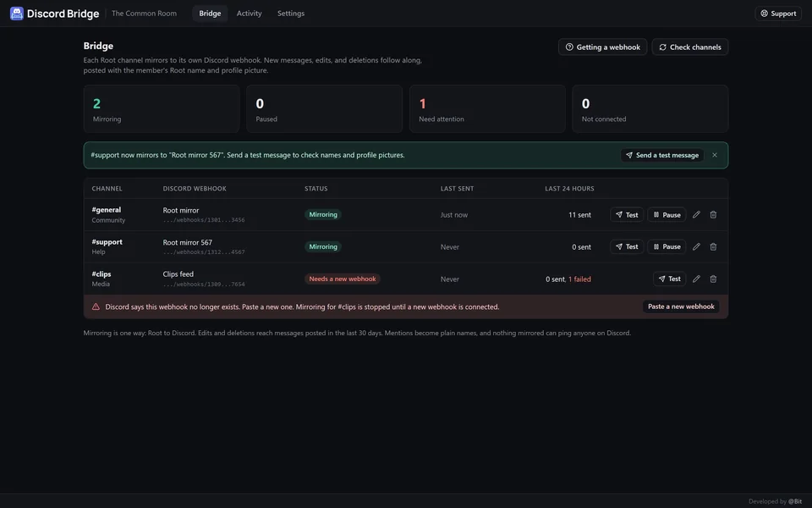Select the #clips channel name
This screenshot has height=508, width=812.
tap(101, 274)
